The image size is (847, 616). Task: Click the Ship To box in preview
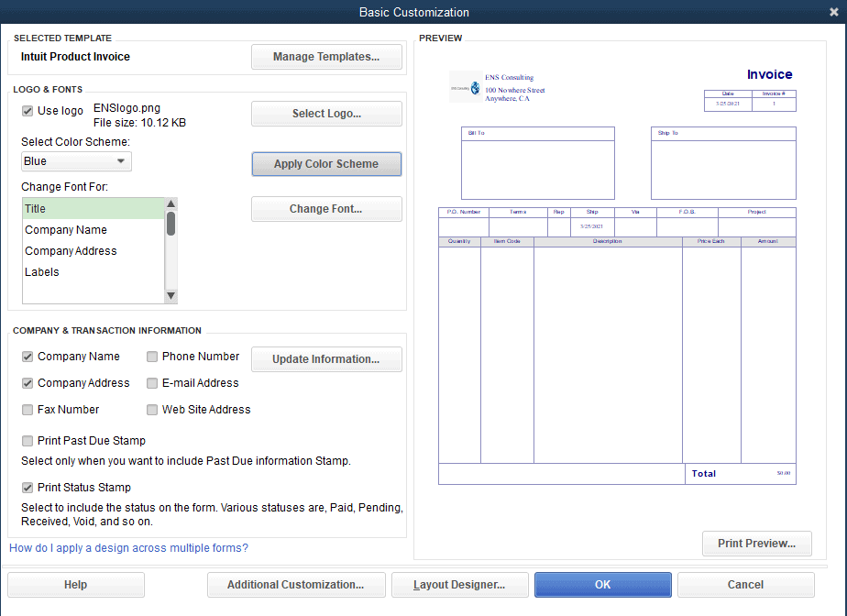723,163
